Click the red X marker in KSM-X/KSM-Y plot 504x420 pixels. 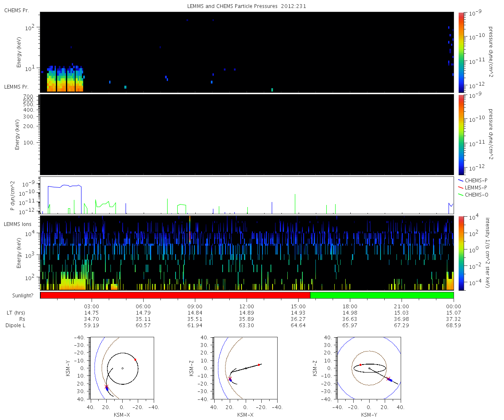(106, 386)
